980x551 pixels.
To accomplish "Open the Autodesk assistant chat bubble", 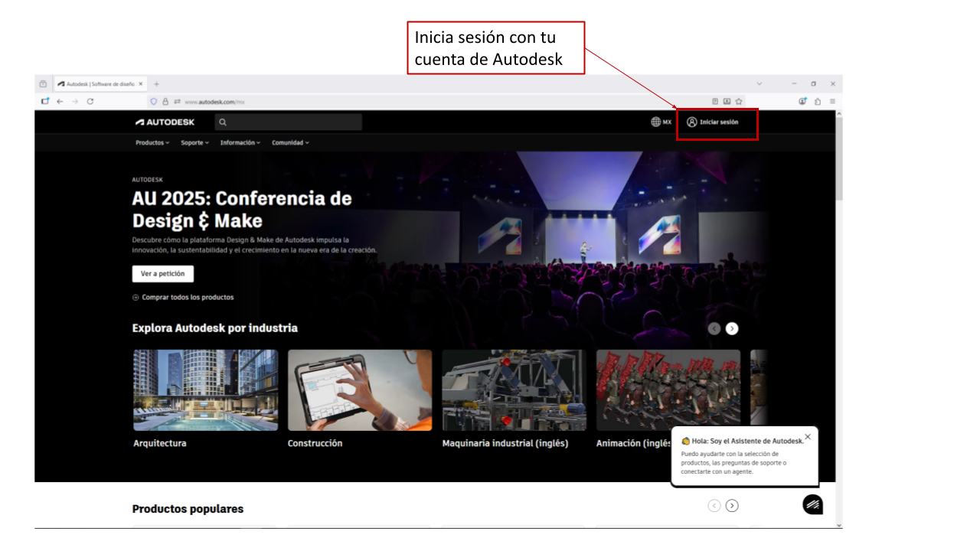I will click(x=812, y=504).
